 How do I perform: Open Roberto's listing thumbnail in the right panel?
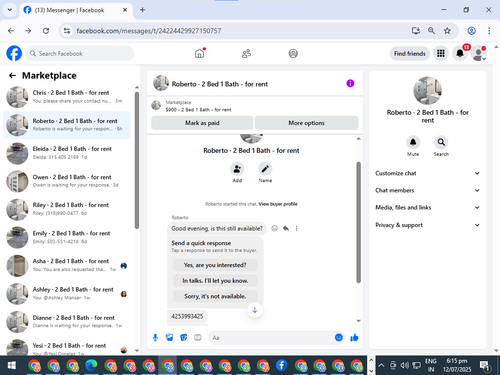[x=428, y=91]
